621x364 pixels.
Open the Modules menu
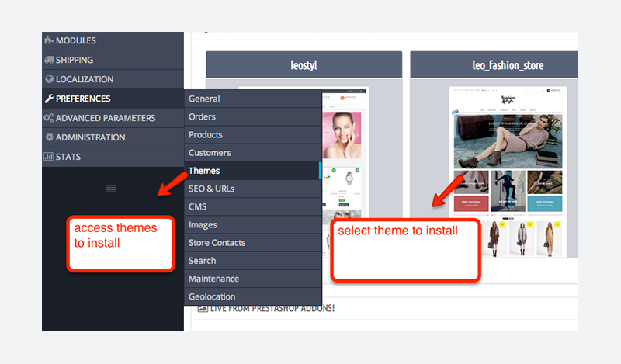point(113,40)
